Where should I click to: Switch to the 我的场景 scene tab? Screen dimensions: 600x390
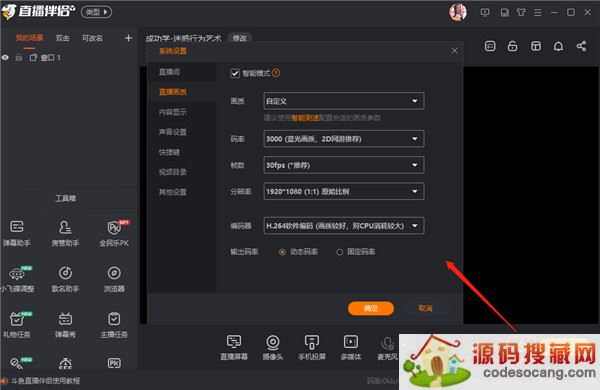pyautogui.click(x=29, y=38)
